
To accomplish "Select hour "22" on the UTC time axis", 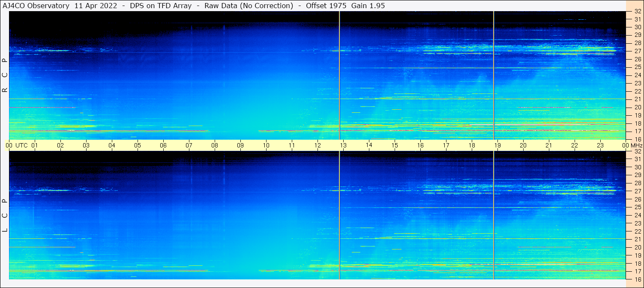I will pos(575,145).
